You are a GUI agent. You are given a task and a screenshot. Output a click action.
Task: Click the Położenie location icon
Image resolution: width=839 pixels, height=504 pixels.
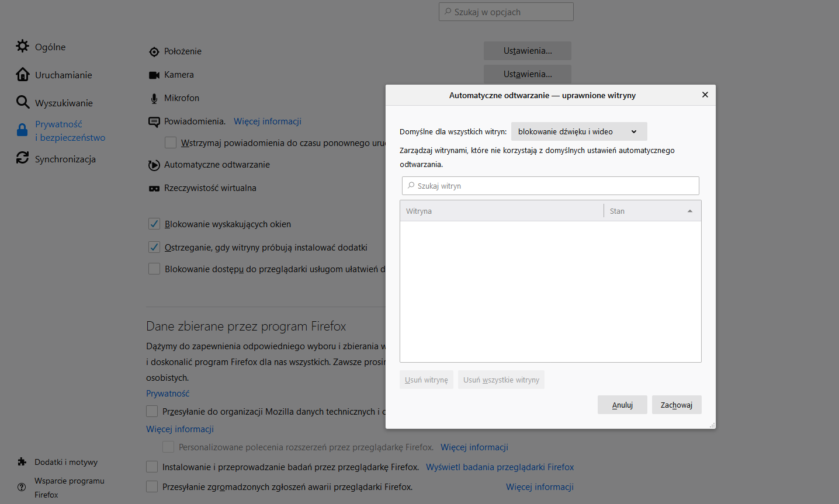[154, 52]
